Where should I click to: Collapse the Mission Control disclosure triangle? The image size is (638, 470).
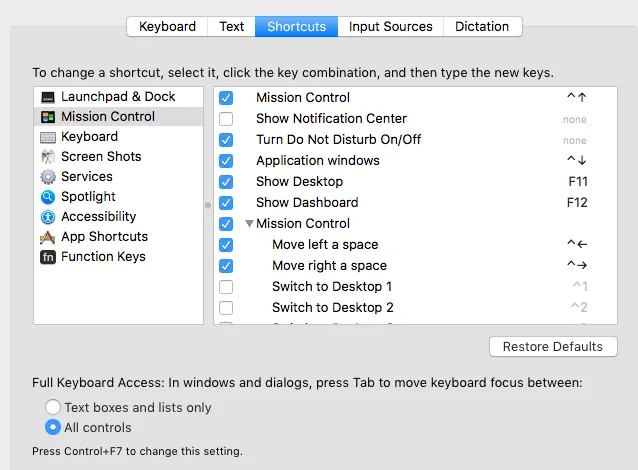click(x=249, y=224)
